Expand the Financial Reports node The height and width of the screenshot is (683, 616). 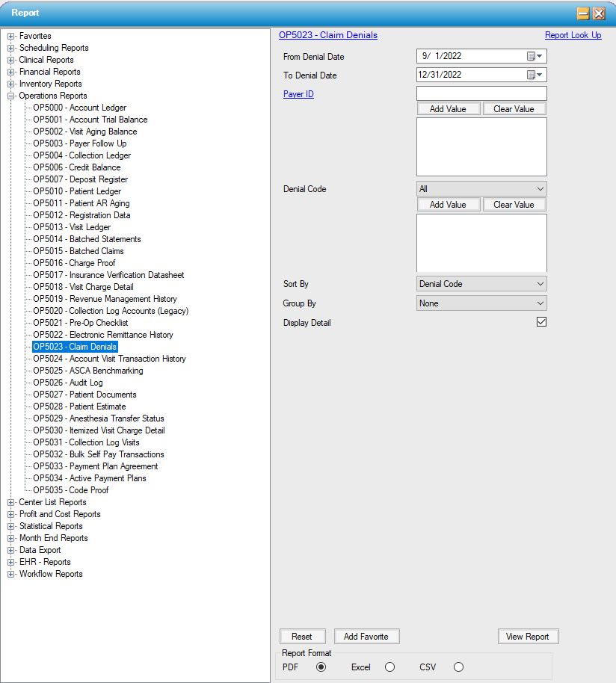tap(11, 72)
